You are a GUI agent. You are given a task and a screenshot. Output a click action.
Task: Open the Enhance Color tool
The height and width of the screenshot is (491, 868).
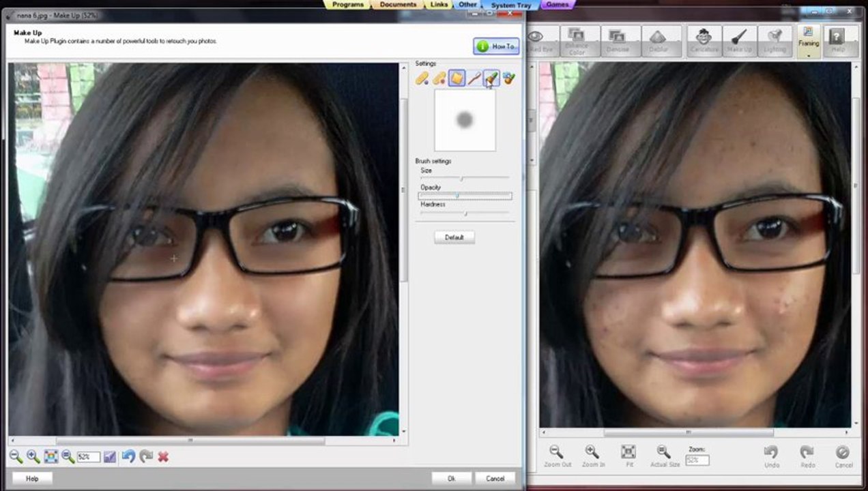click(577, 41)
